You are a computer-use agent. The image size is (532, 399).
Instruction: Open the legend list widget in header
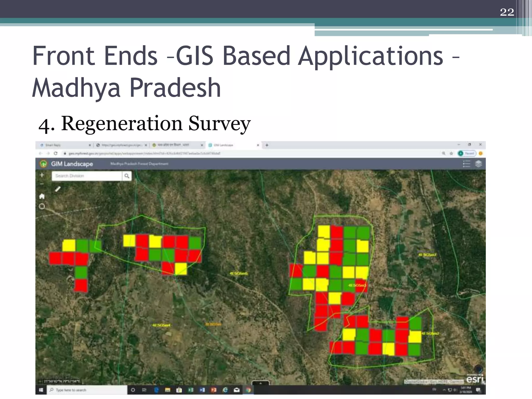pyautogui.click(x=467, y=164)
